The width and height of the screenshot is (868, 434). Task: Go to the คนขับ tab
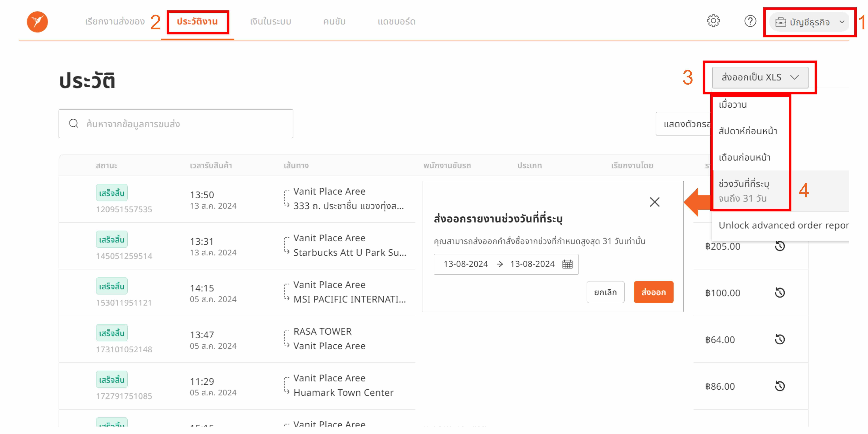click(334, 22)
